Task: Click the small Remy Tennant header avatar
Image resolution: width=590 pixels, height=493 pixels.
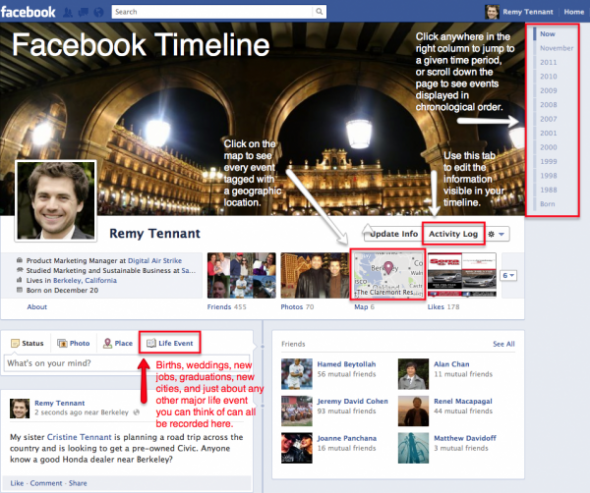Action: 492,12
